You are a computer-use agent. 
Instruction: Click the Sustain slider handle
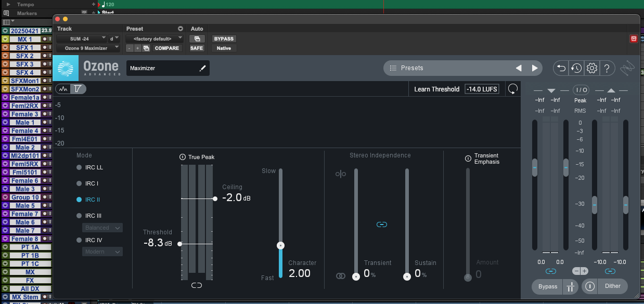coord(407,277)
